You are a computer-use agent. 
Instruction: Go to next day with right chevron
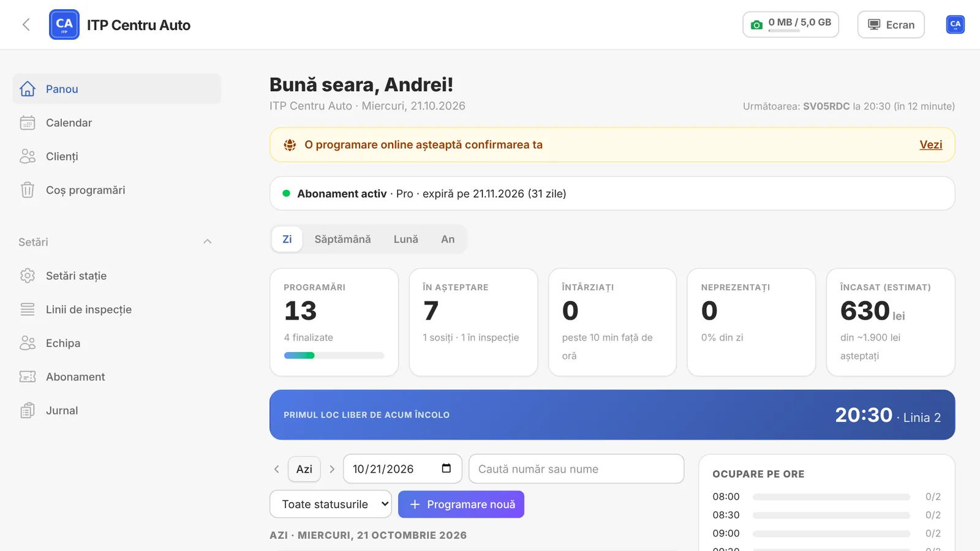(x=332, y=469)
